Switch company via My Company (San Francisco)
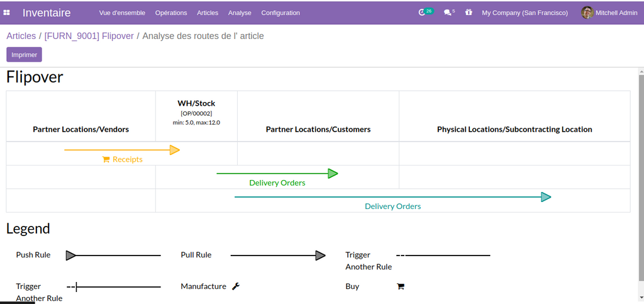Image resolution: width=644 pixels, height=304 pixels. click(525, 13)
